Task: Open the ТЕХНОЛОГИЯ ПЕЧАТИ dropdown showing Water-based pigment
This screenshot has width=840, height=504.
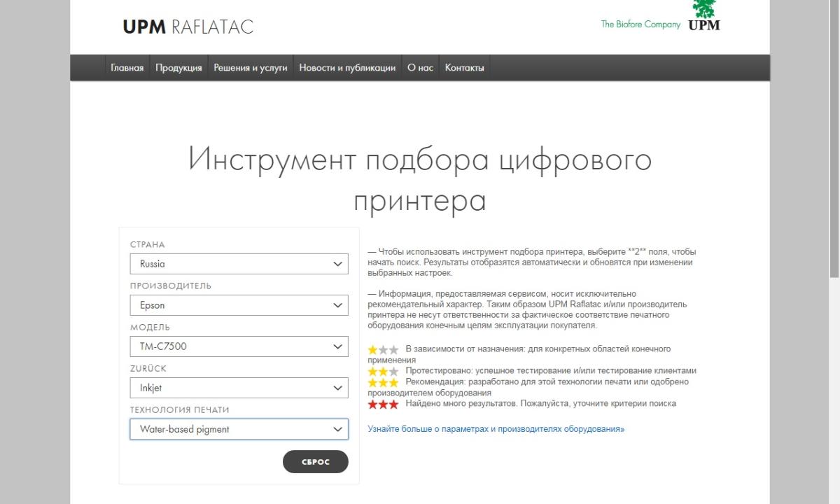Action: (239, 429)
